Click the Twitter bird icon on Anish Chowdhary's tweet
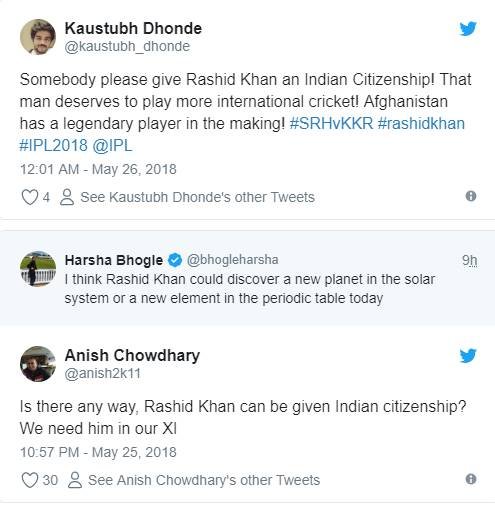This screenshot has width=495, height=509. point(468,356)
